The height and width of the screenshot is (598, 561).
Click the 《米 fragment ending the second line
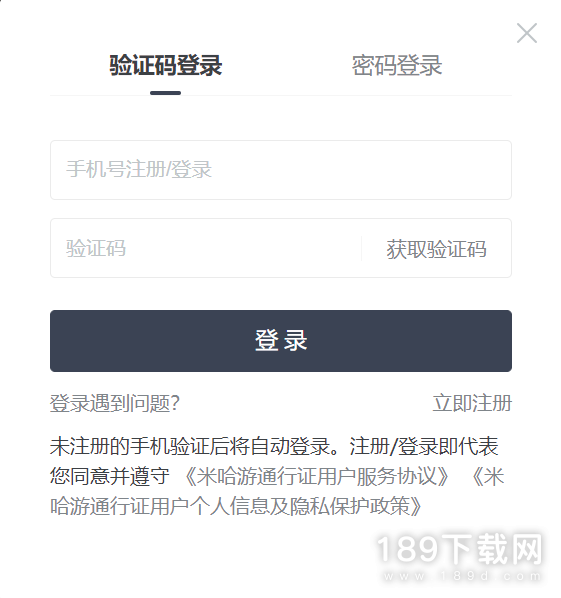tap(487, 476)
